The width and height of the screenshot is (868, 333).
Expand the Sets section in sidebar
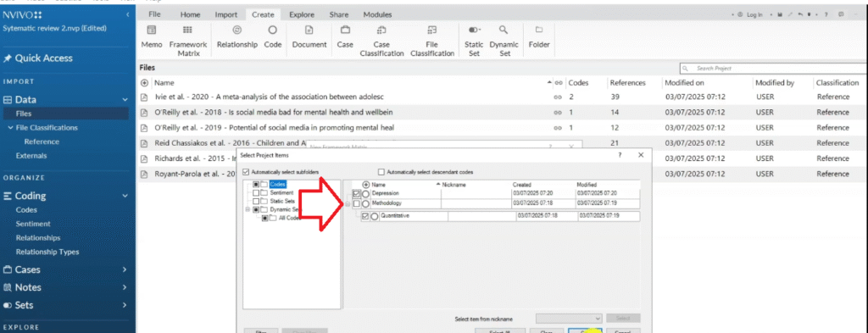pos(125,305)
